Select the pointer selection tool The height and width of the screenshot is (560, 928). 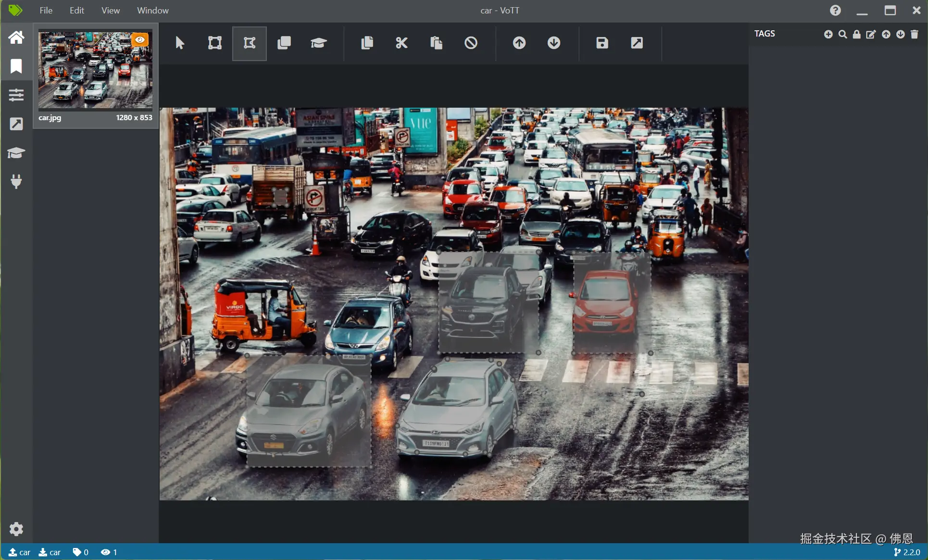click(x=180, y=43)
